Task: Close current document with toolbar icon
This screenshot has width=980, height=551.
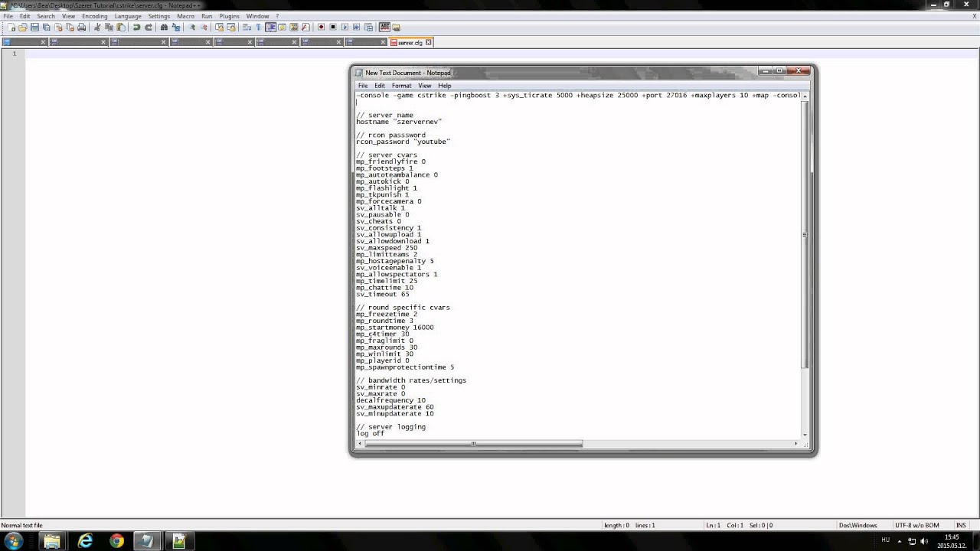Action: coord(58,27)
